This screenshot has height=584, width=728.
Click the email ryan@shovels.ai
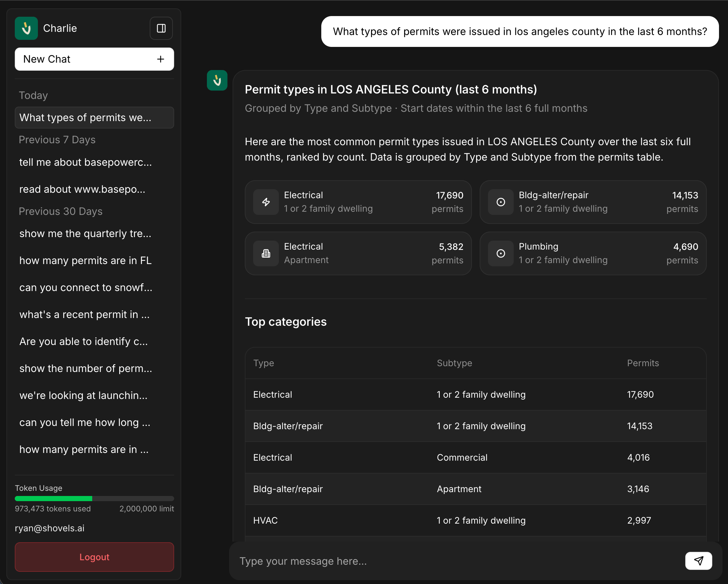(49, 528)
